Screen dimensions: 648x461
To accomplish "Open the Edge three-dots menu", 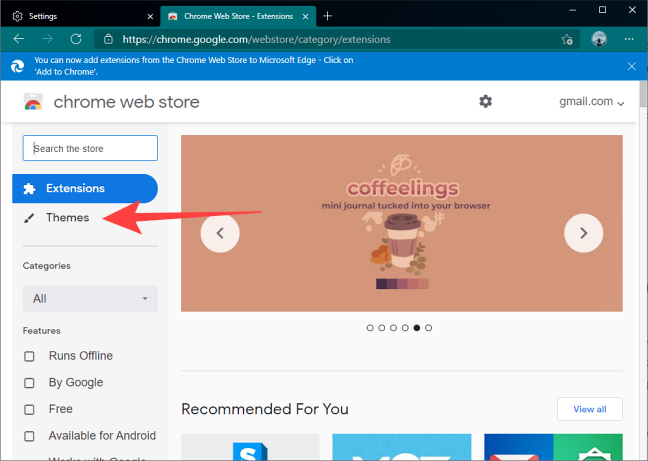I will point(629,39).
